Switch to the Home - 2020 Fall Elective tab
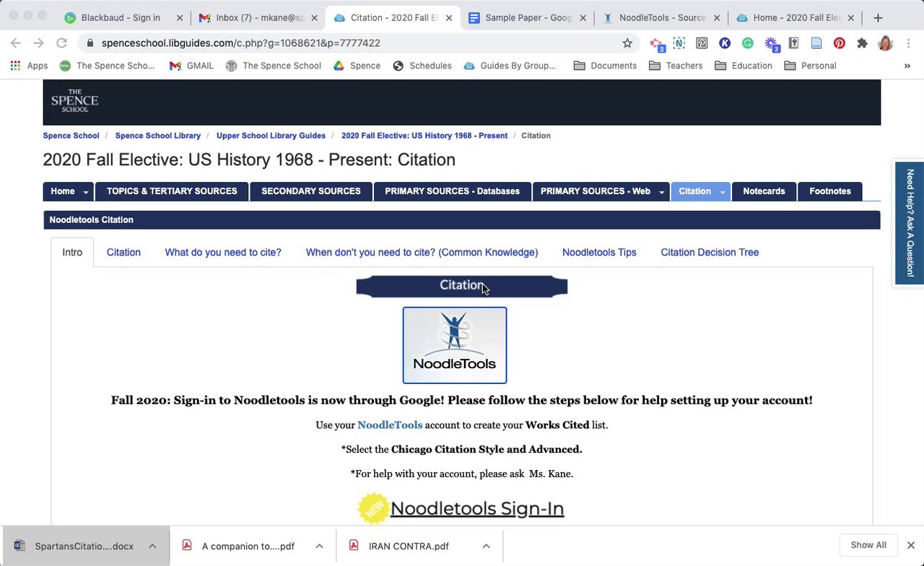The width and height of the screenshot is (924, 566). tap(794, 17)
